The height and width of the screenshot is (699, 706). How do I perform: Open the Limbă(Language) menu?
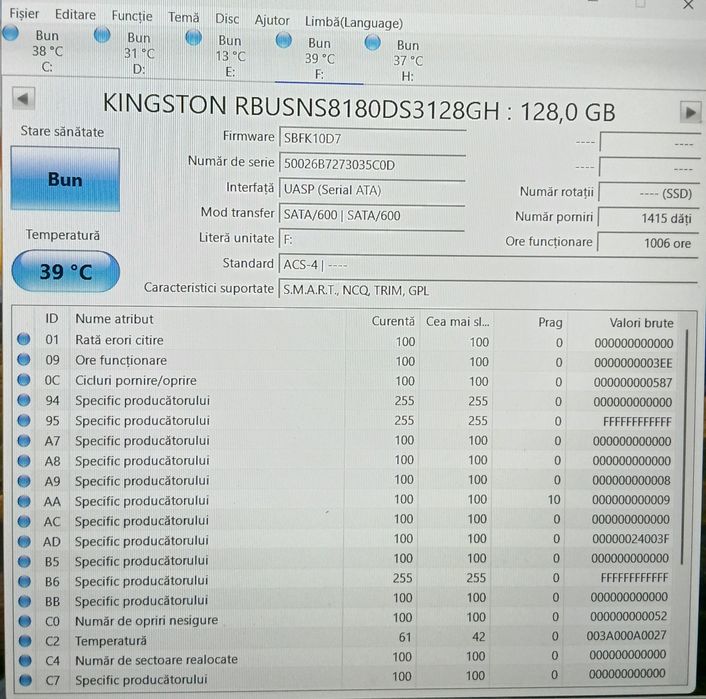point(354,23)
